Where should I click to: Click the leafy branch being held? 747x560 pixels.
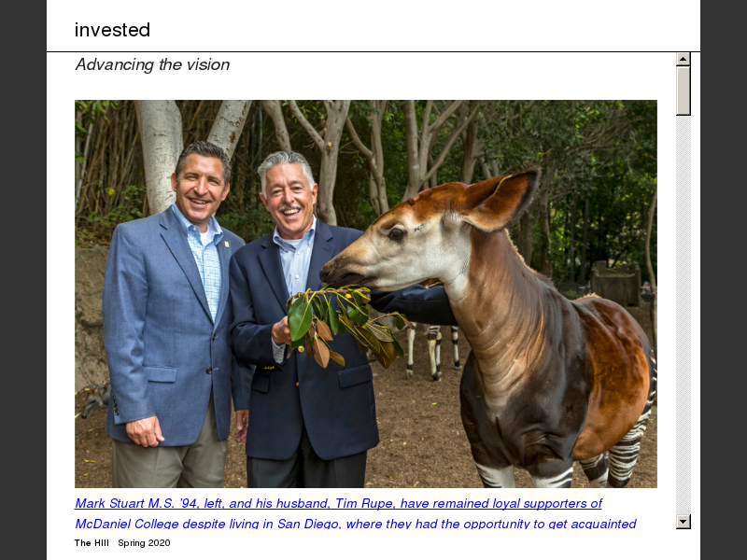click(341, 324)
